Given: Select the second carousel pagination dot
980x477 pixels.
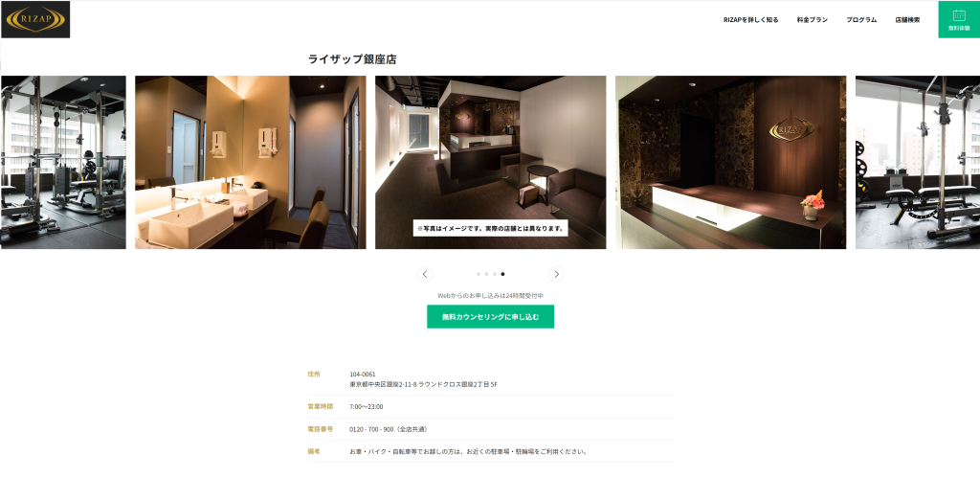Looking at the screenshot, I should pos(486,274).
